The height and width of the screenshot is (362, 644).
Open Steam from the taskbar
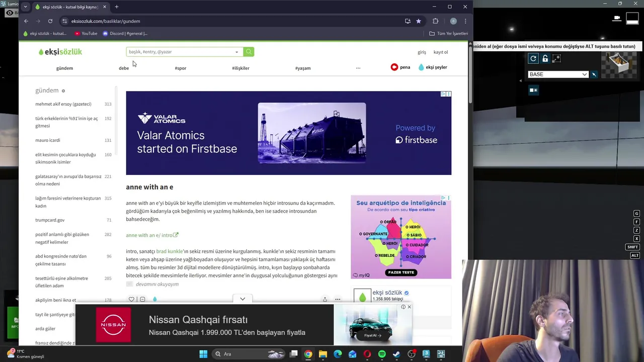coord(396,354)
